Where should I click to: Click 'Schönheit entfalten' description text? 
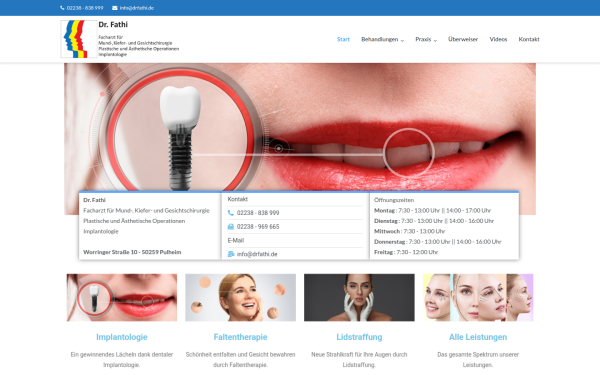240,360
